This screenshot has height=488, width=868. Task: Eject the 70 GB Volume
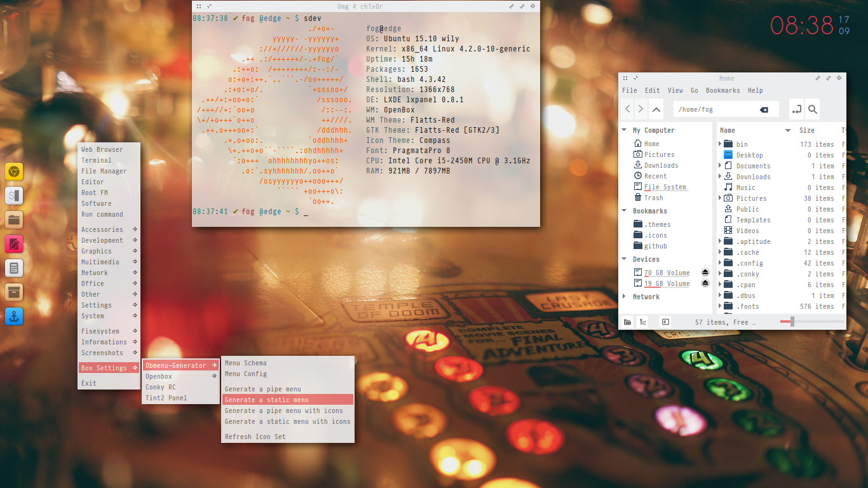[705, 273]
